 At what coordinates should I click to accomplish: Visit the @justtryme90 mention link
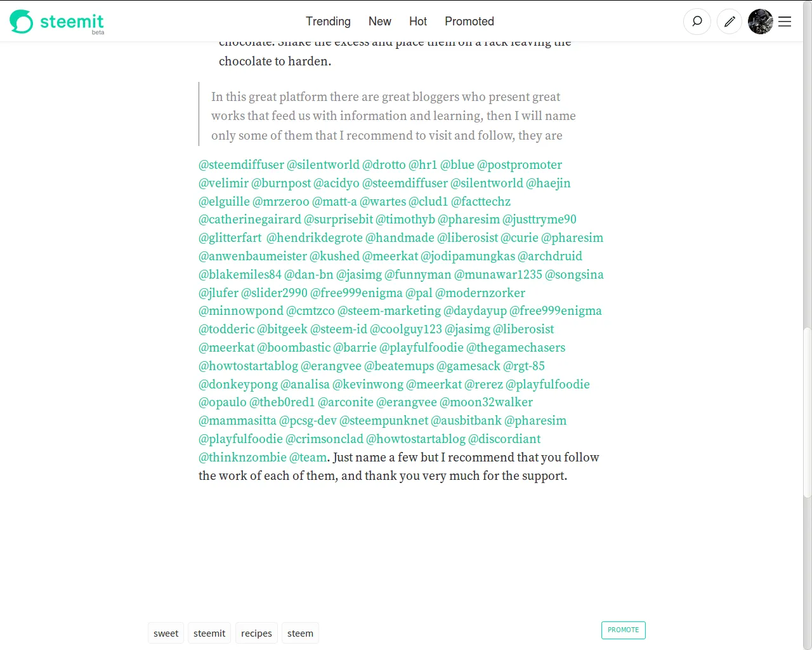coord(539,220)
